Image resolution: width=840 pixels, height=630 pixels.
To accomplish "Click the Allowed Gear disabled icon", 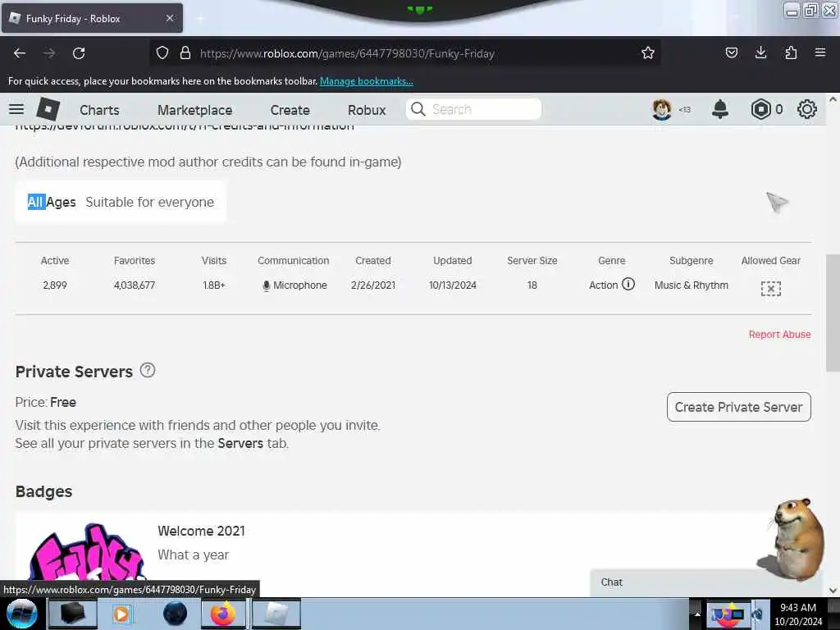I will (771, 288).
